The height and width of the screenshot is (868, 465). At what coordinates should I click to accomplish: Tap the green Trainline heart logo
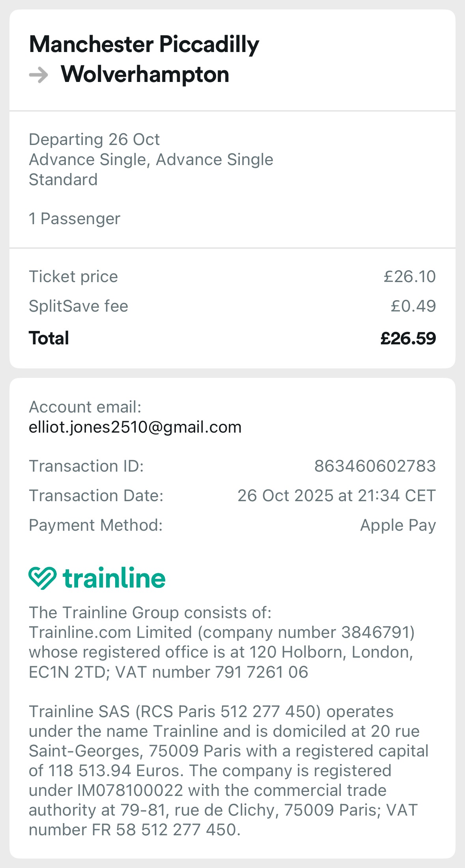[x=43, y=578]
